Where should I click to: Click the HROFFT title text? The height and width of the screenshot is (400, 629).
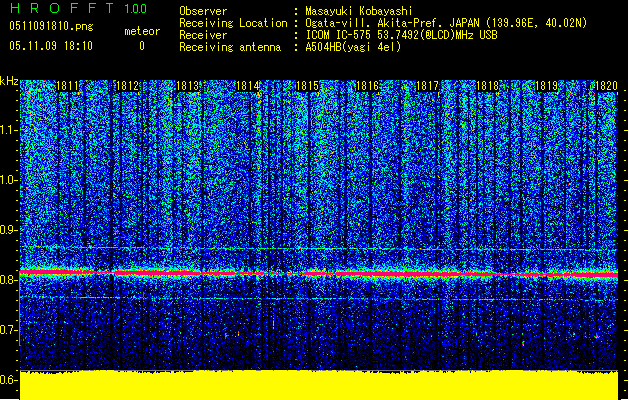pyautogui.click(x=62, y=8)
